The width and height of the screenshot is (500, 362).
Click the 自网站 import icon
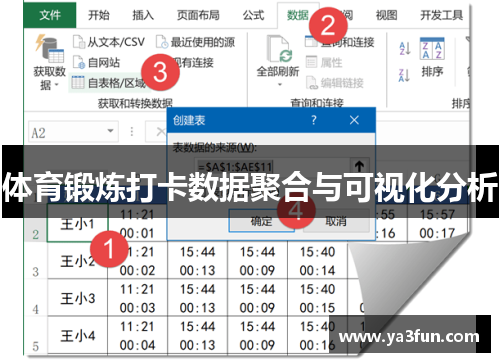click(79, 62)
